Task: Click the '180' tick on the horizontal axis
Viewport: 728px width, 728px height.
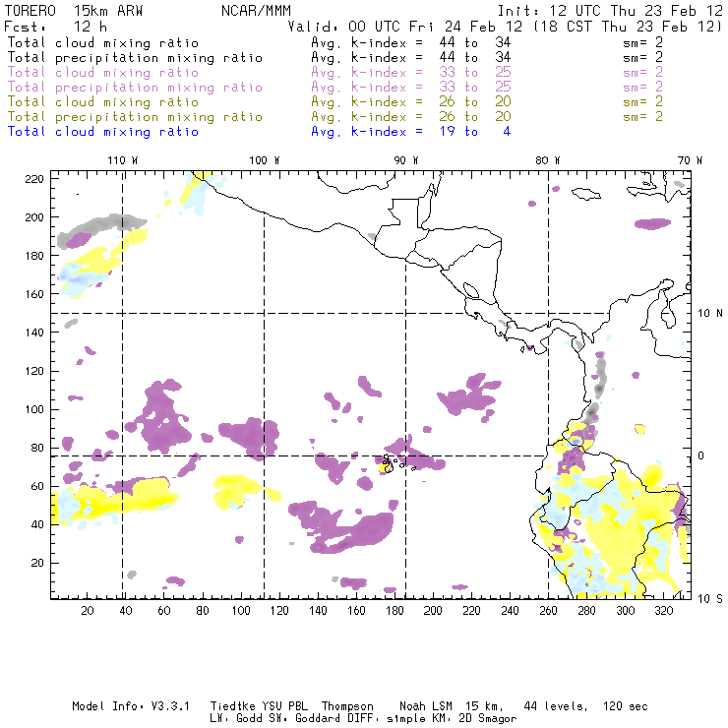Action: pyautogui.click(x=394, y=611)
